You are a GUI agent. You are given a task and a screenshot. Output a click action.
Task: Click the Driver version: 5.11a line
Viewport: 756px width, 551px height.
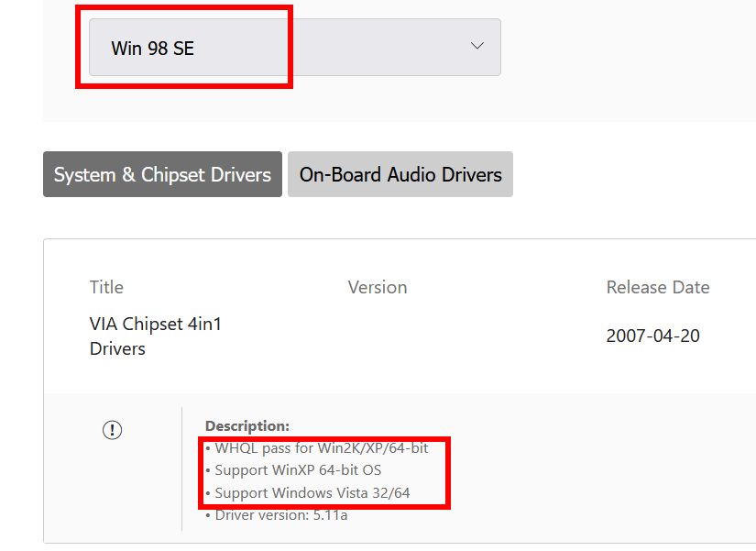276,515
